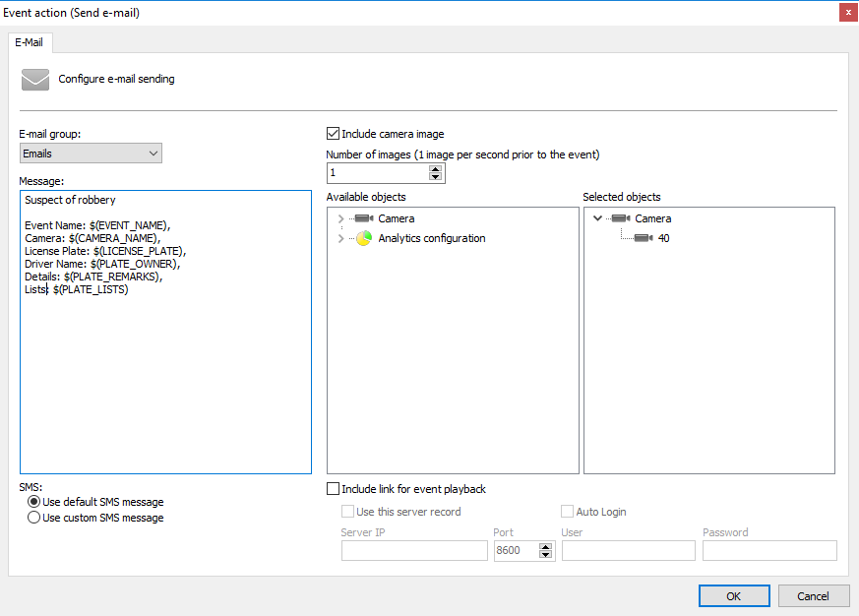Expand Camera node in Available objects
Image resolution: width=859 pixels, height=616 pixels.
pos(340,218)
